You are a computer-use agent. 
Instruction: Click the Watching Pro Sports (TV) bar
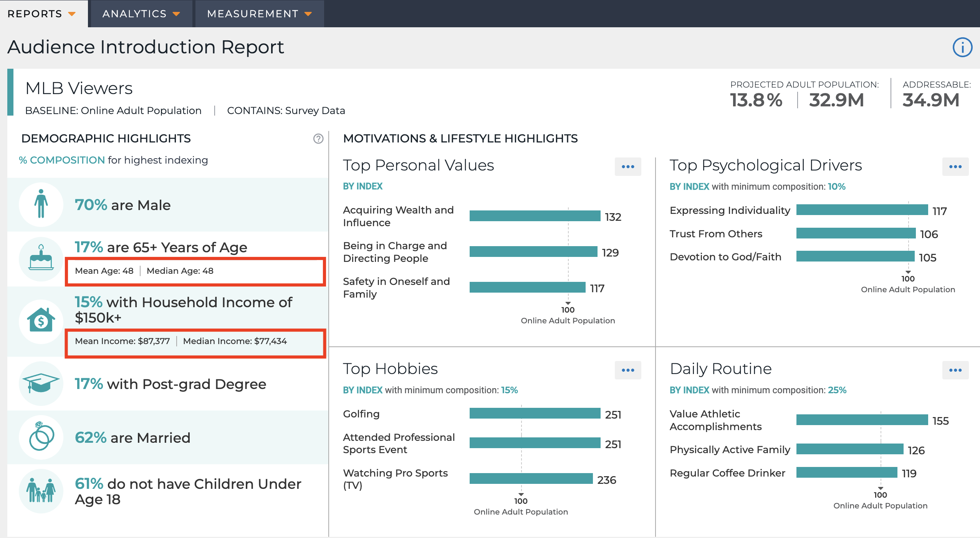(531, 479)
